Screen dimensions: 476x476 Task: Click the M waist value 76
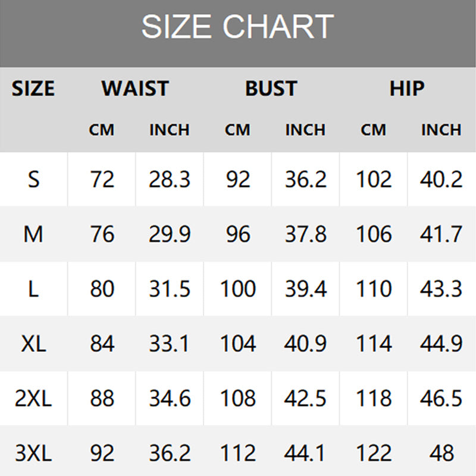(102, 234)
